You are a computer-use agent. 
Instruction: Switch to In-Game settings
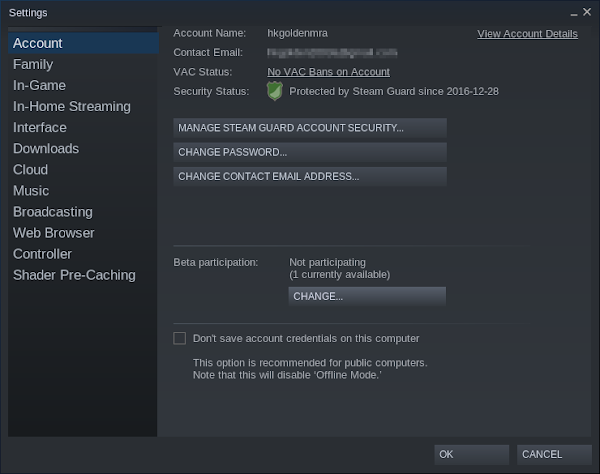[83, 85]
